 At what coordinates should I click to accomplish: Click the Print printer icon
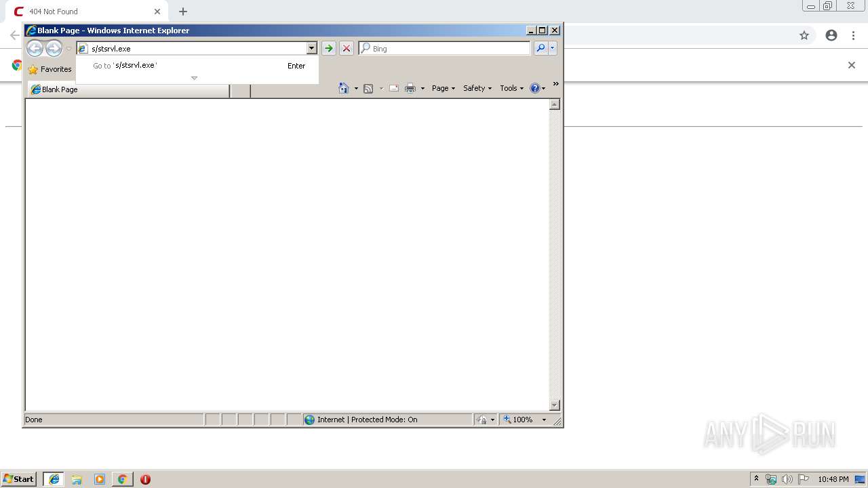coord(410,88)
